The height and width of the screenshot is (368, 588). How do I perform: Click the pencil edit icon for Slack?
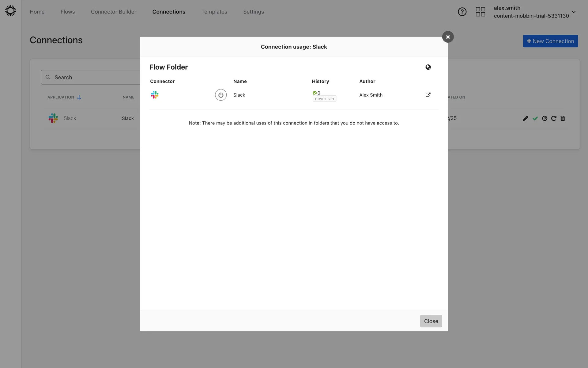(525, 118)
